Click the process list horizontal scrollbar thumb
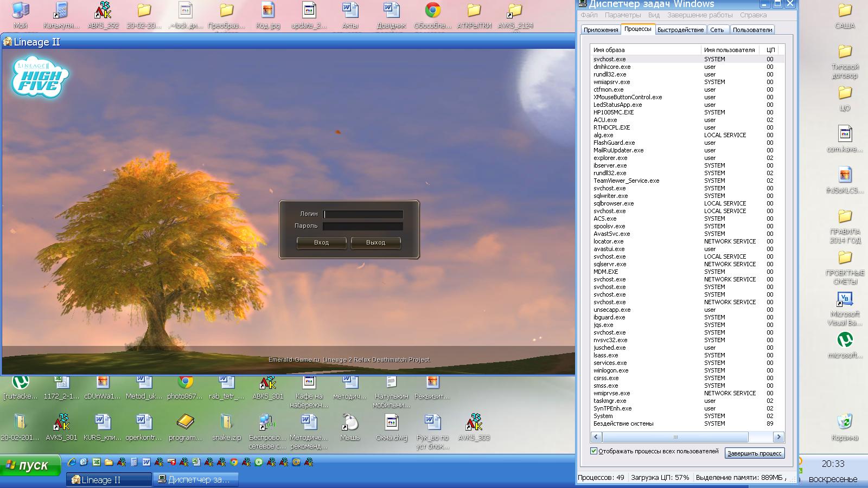 (x=675, y=436)
